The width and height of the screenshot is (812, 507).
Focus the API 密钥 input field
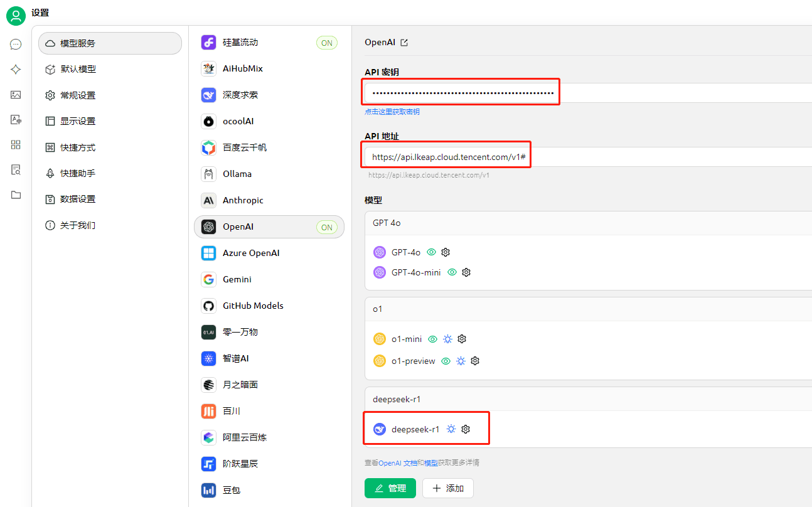pyautogui.click(x=588, y=93)
